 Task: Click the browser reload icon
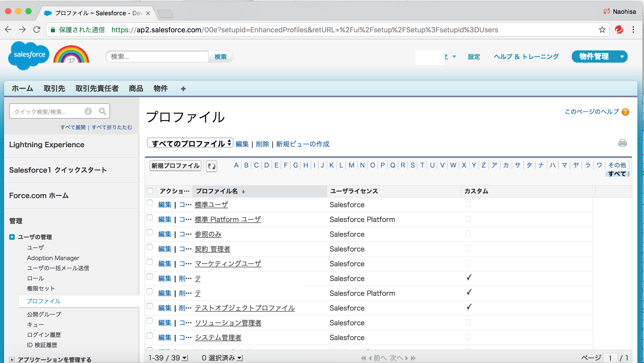coord(37,30)
